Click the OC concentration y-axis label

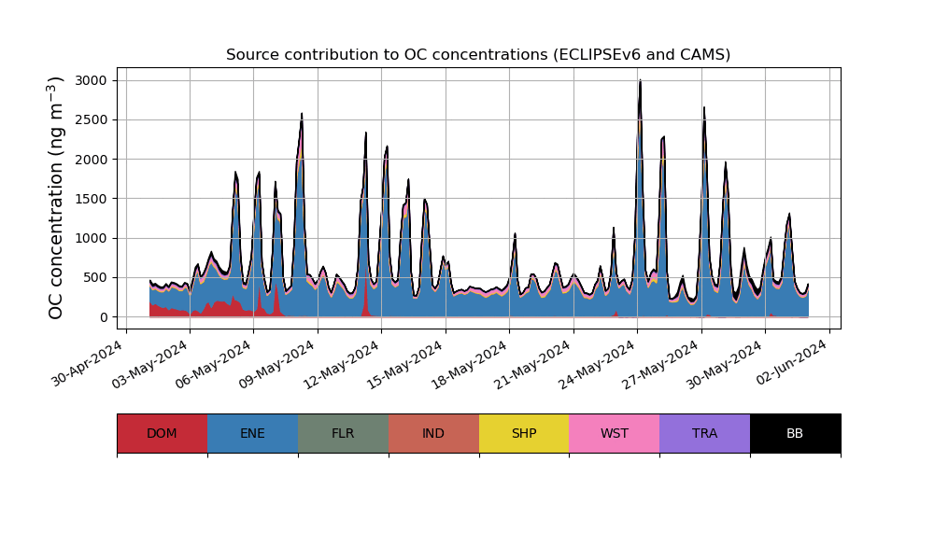56,198
